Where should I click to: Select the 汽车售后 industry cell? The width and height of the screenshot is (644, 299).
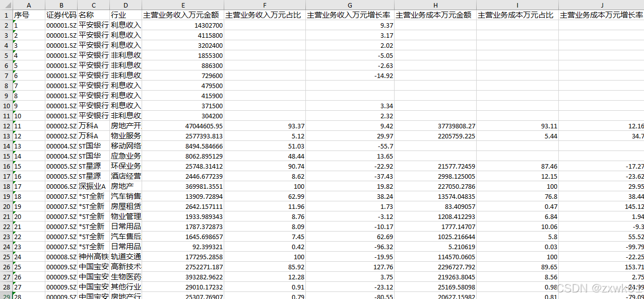[125, 237]
